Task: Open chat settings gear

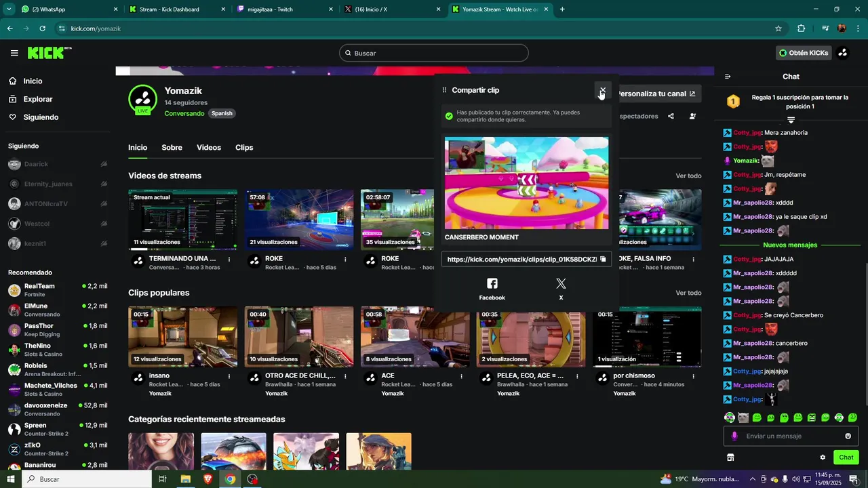Action: pyautogui.click(x=823, y=457)
